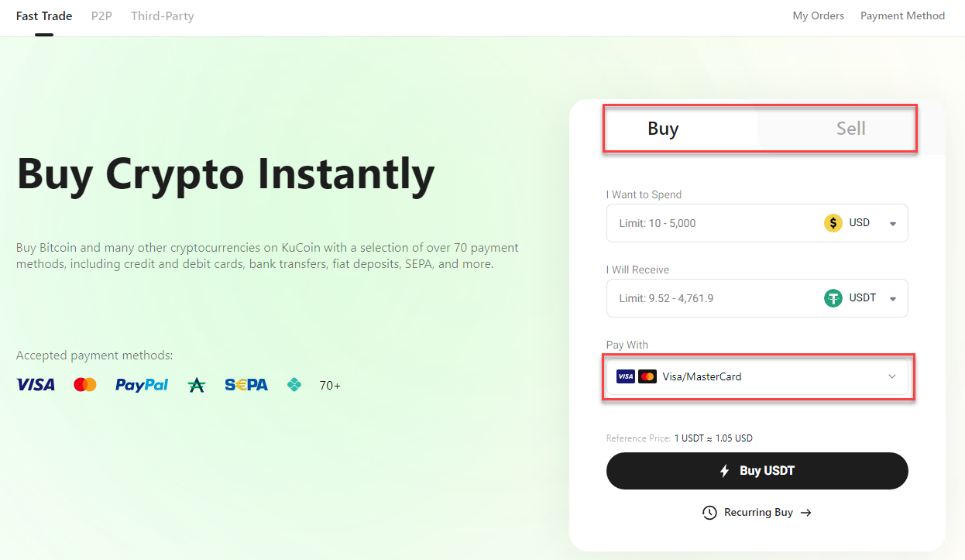Click the yellow USD dollar coin icon

833,223
